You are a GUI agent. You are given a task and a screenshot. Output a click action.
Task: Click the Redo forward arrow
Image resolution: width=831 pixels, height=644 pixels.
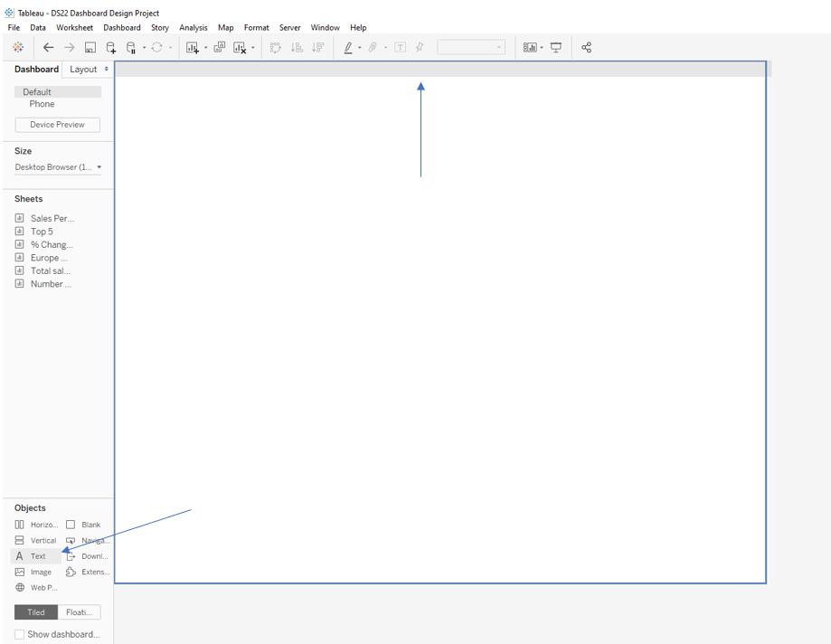click(70, 47)
